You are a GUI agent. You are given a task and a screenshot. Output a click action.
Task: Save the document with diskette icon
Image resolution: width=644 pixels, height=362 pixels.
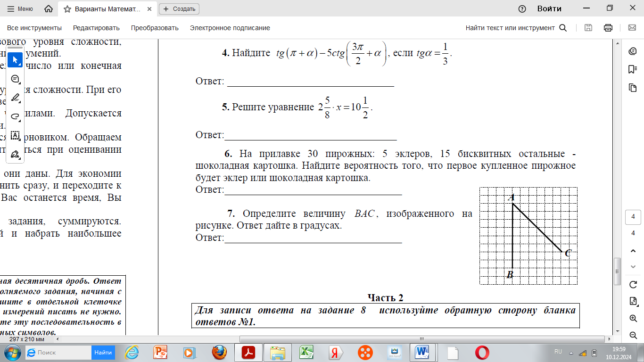coord(588,28)
